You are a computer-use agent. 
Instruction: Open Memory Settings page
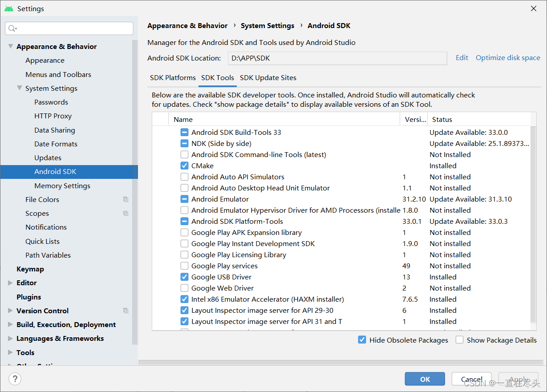(62, 186)
